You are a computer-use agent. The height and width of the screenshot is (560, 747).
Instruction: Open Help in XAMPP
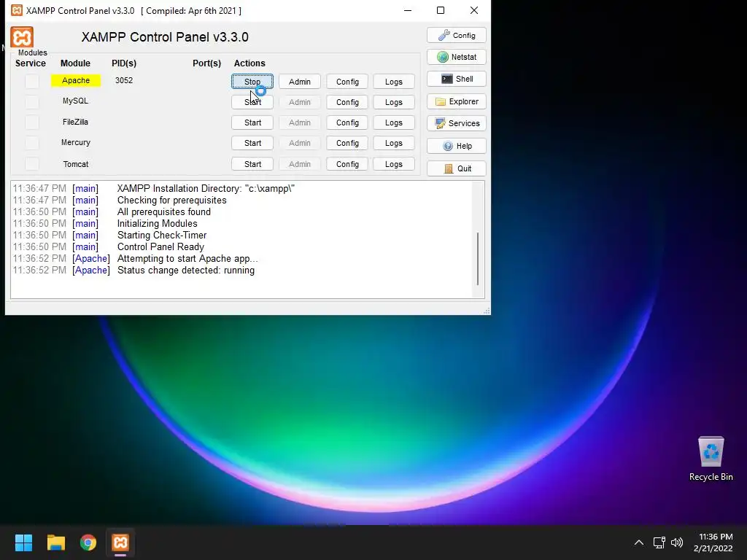click(x=457, y=146)
